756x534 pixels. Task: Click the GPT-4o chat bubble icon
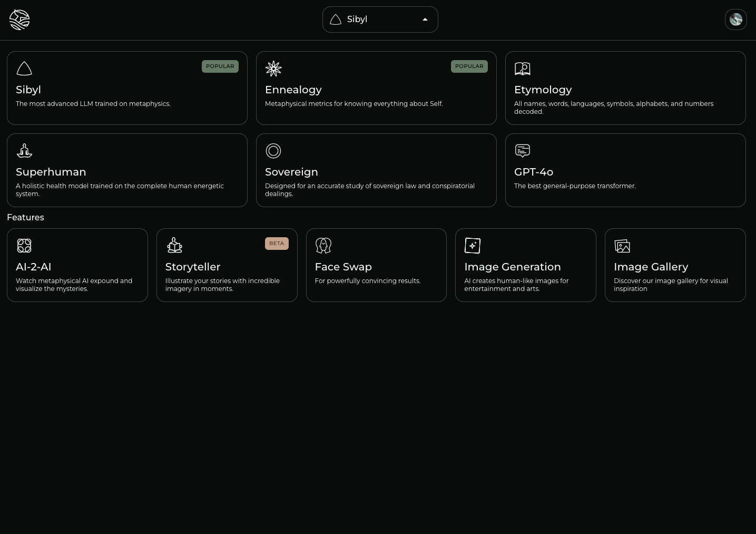coord(522,151)
